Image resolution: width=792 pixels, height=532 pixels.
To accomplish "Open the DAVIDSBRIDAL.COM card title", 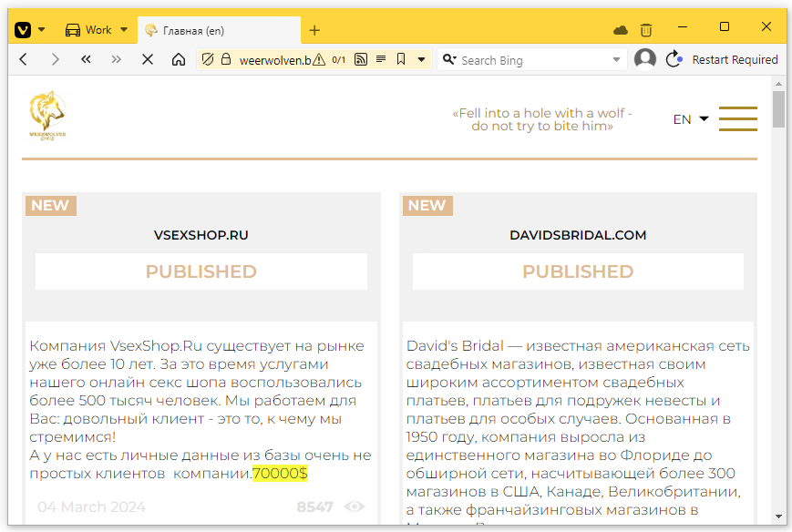I will 578,235.
